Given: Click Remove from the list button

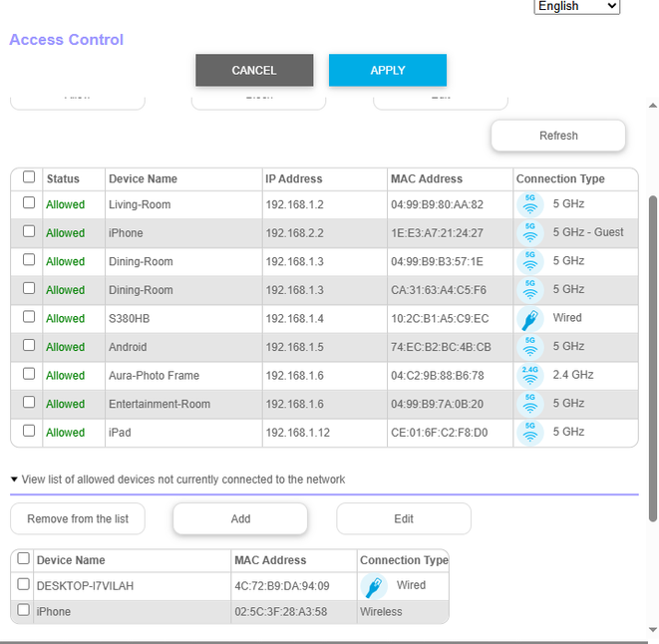Looking at the screenshot, I should (x=77, y=518).
